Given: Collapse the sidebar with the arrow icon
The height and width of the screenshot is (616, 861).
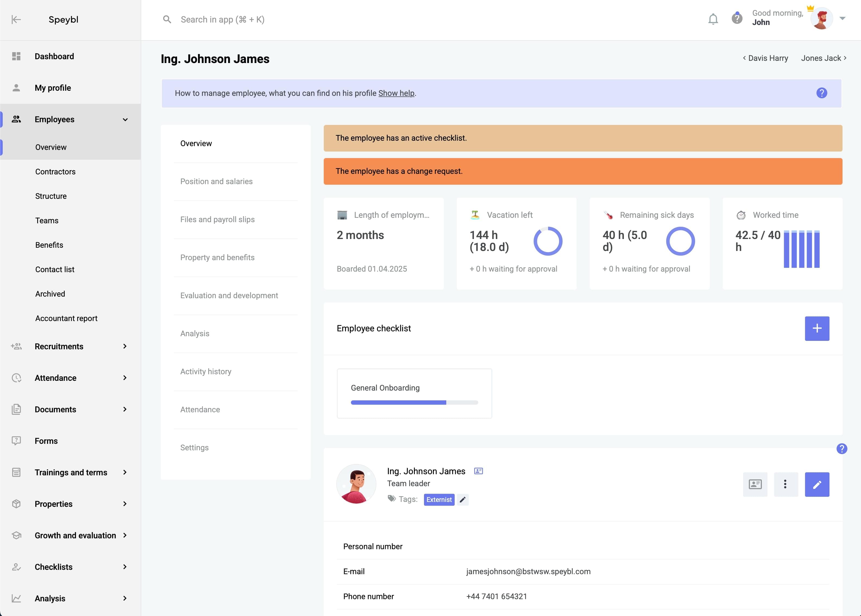Looking at the screenshot, I should 16,19.
